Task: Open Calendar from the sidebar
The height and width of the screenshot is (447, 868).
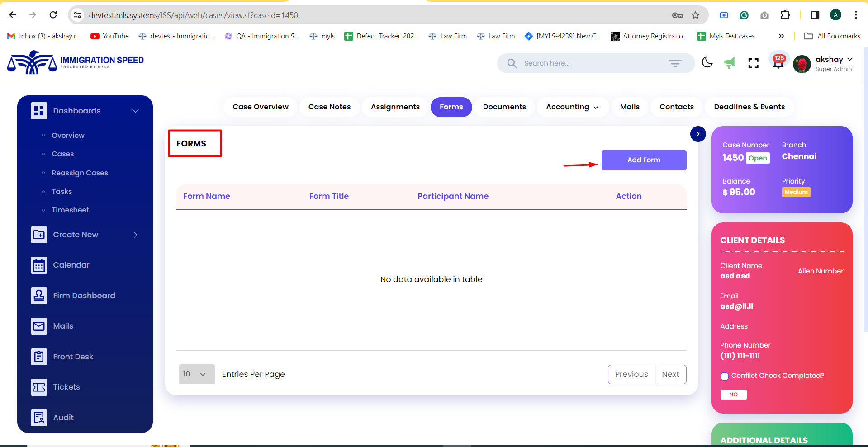Action: point(71,265)
